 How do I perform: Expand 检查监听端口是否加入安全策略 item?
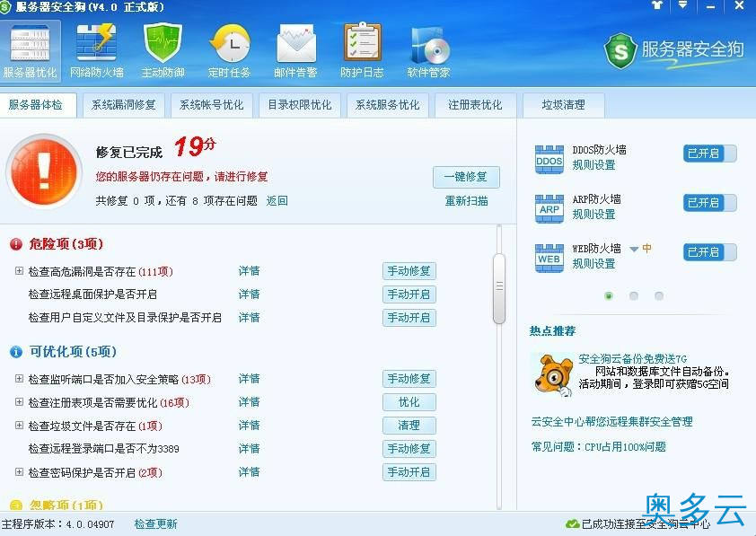[x=19, y=378]
